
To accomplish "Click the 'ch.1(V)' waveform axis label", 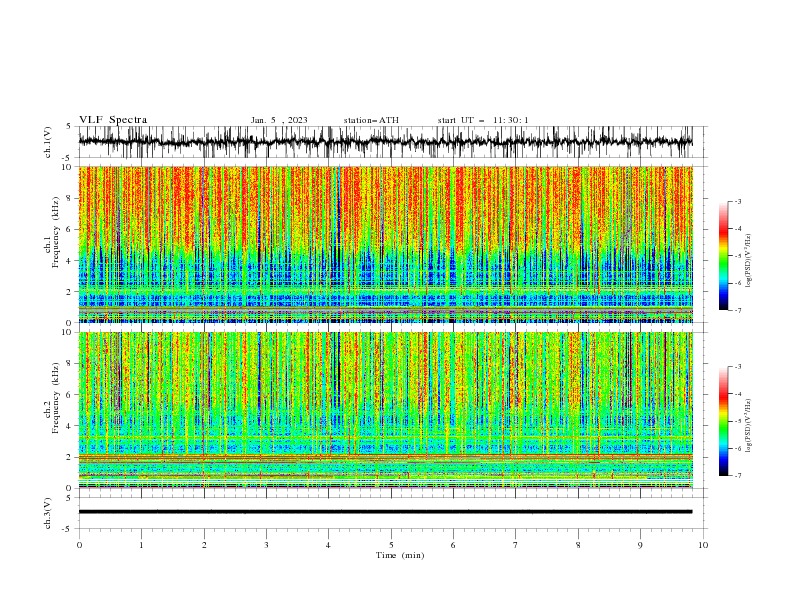I will 48,142.
